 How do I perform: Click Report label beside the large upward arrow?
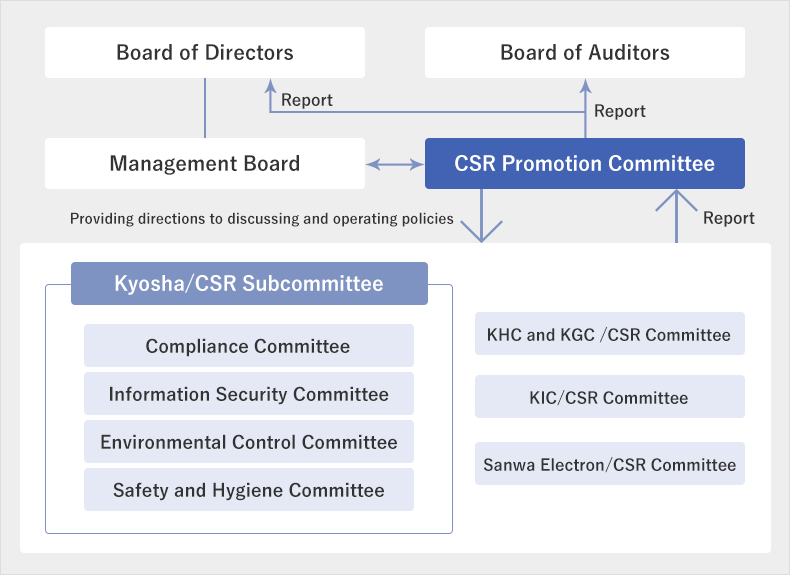tap(729, 218)
